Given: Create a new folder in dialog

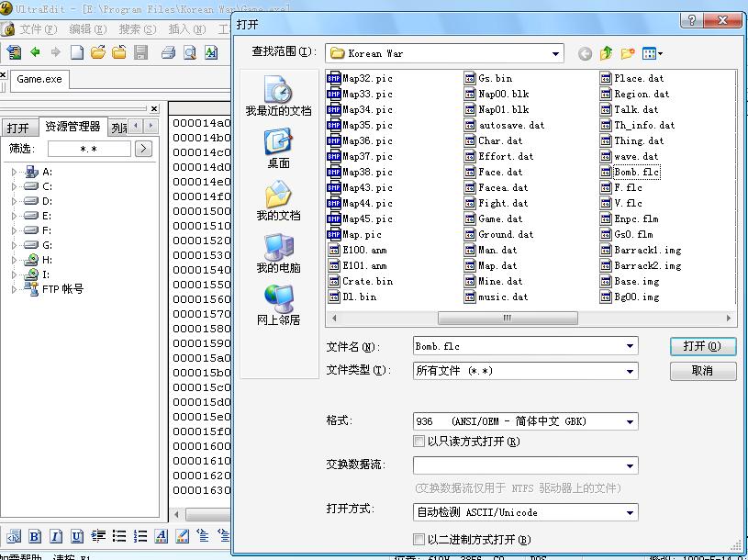Looking at the screenshot, I should (628, 53).
